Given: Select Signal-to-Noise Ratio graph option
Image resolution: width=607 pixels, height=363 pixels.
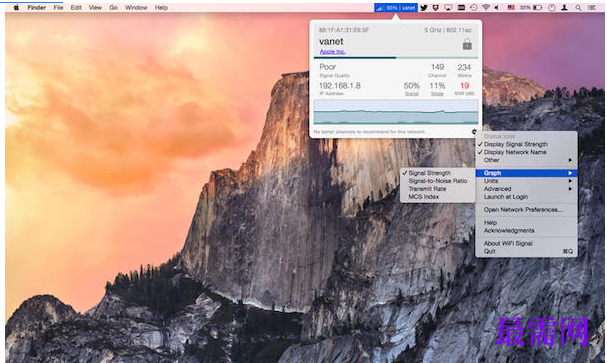Looking at the screenshot, I should pos(437,181).
